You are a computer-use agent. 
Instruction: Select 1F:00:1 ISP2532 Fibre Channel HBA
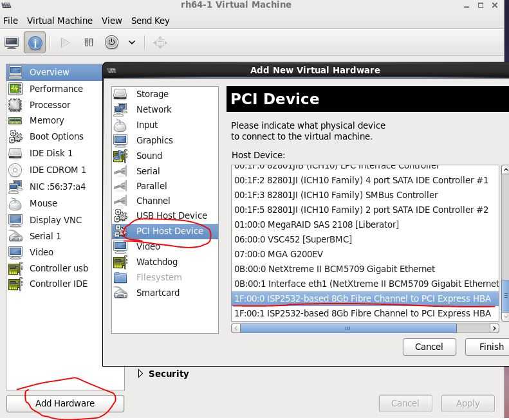click(x=366, y=313)
